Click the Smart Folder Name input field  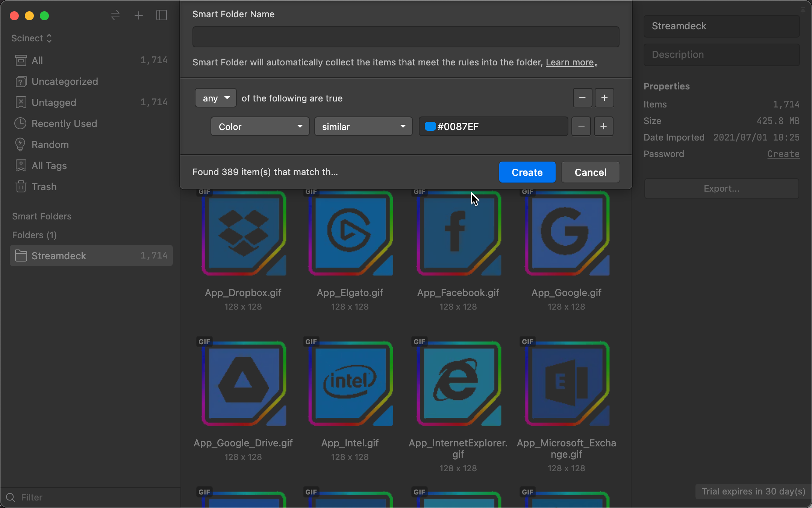[x=406, y=37]
